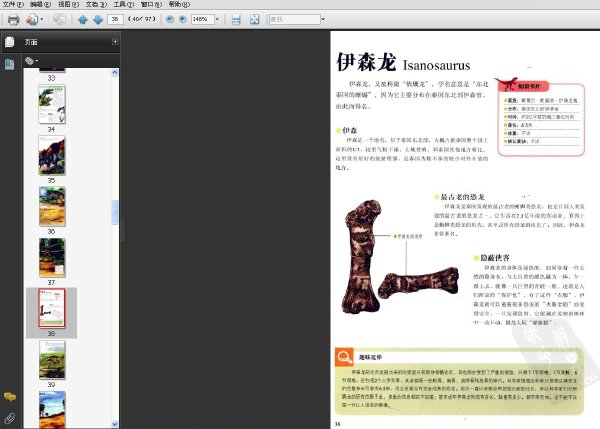Expand the create PDF dropdown arrow
This screenshot has height=429, width=600.
[x=42, y=19]
